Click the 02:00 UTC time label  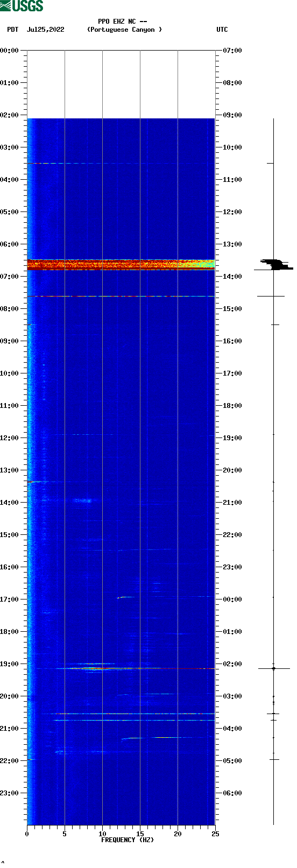[x=232, y=664]
